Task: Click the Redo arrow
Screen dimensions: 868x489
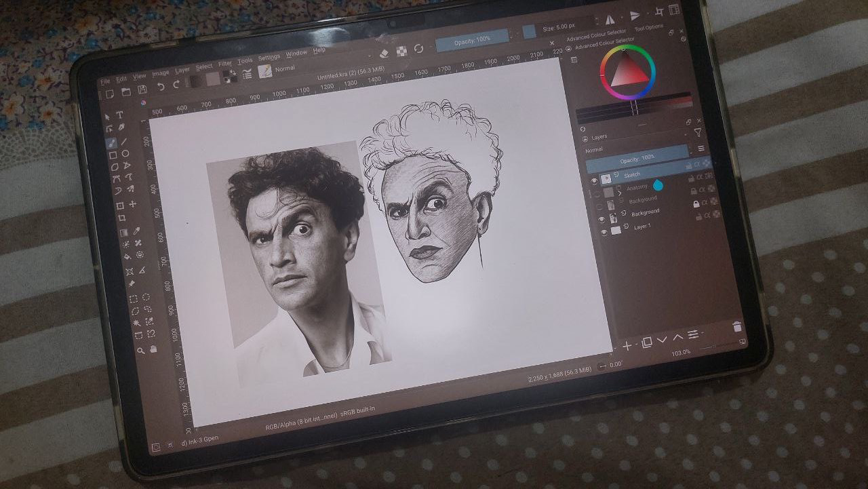Action: tap(176, 84)
